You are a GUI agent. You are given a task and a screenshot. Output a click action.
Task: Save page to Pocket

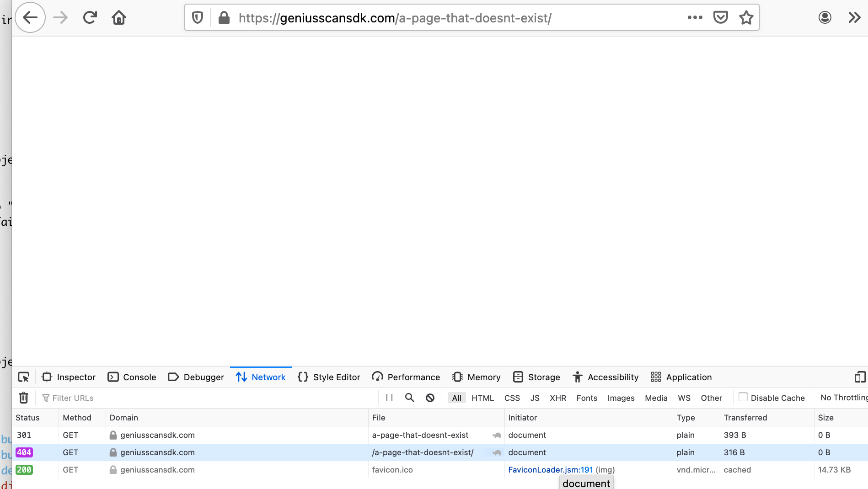click(x=721, y=18)
